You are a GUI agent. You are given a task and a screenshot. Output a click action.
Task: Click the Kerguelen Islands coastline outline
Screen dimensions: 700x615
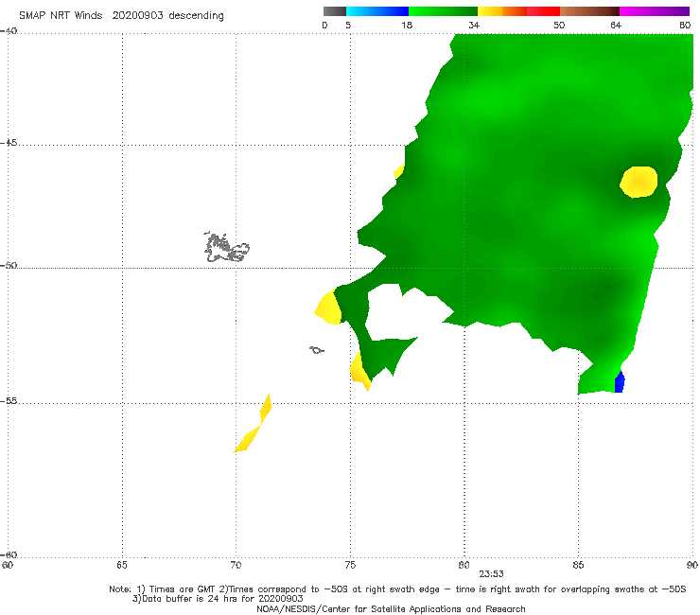point(226,247)
